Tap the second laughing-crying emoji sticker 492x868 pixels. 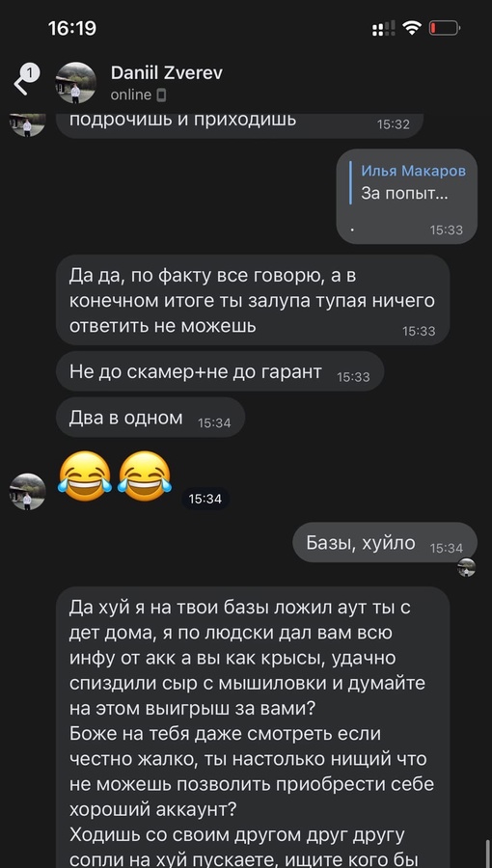145,476
